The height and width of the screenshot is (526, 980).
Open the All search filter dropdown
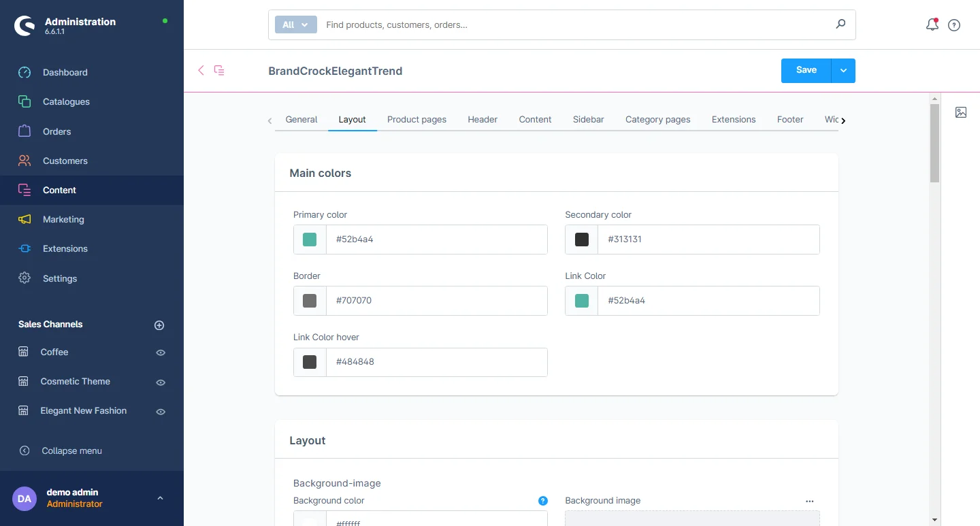coord(295,24)
